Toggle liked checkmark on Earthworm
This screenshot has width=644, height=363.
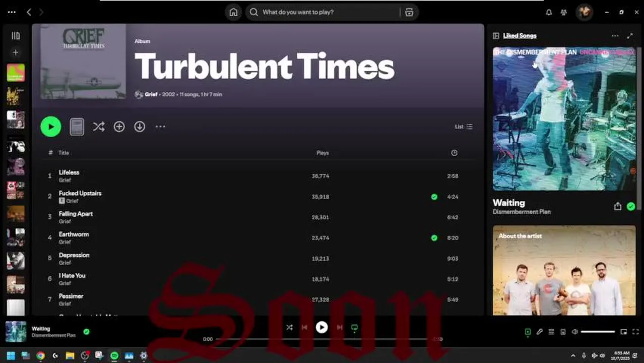click(434, 238)
